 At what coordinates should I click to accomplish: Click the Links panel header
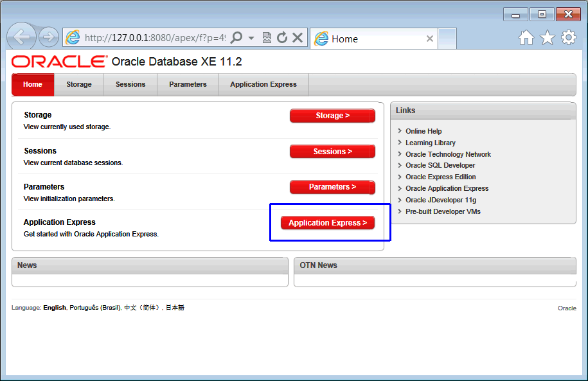[x=483, y=111]
